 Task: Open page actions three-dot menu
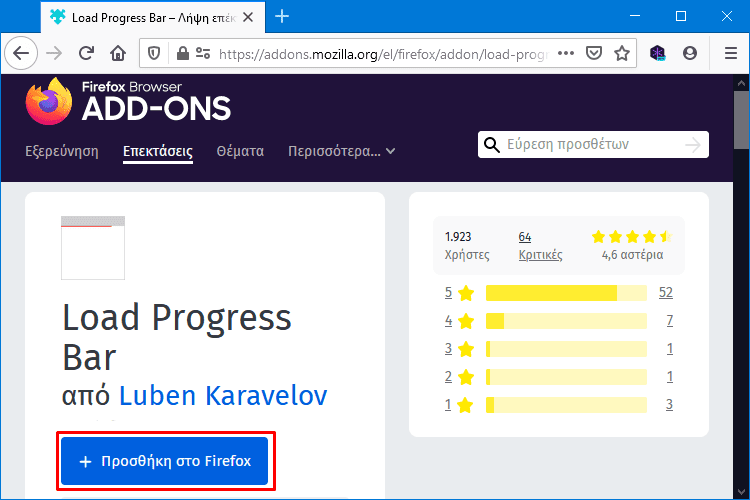click(x=566, y=53)
